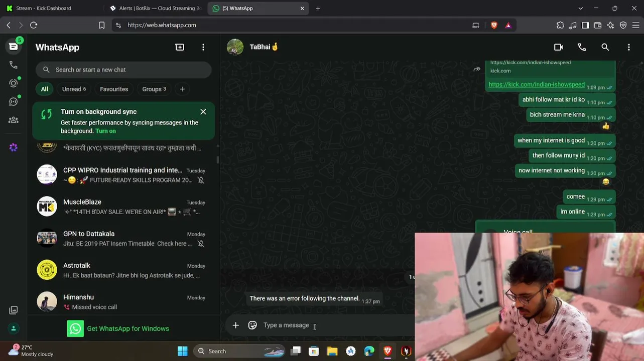644x361 pixels.
Task: Open the GPN to Dattakala chat
Action: [x=123, y=238]
